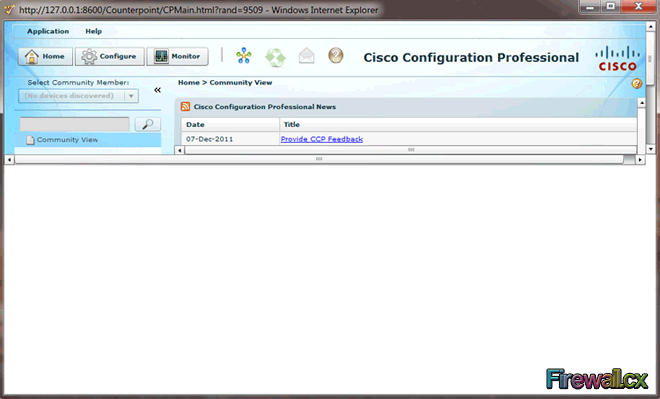
Task: Click the magnifier search button
Action: click(x=147, y=124)
